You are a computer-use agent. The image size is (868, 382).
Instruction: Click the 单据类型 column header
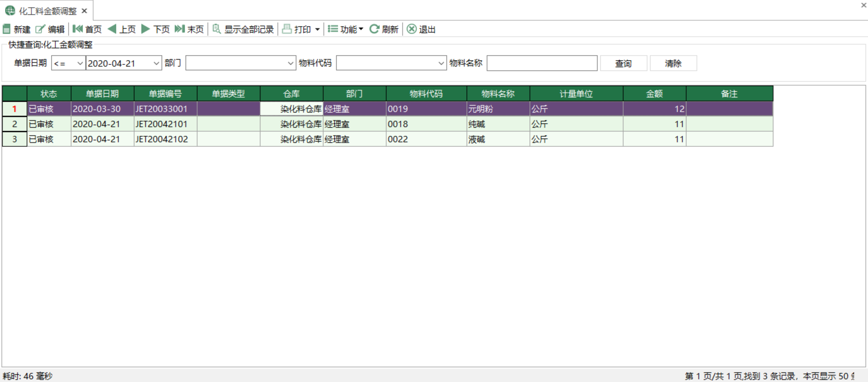229,94
